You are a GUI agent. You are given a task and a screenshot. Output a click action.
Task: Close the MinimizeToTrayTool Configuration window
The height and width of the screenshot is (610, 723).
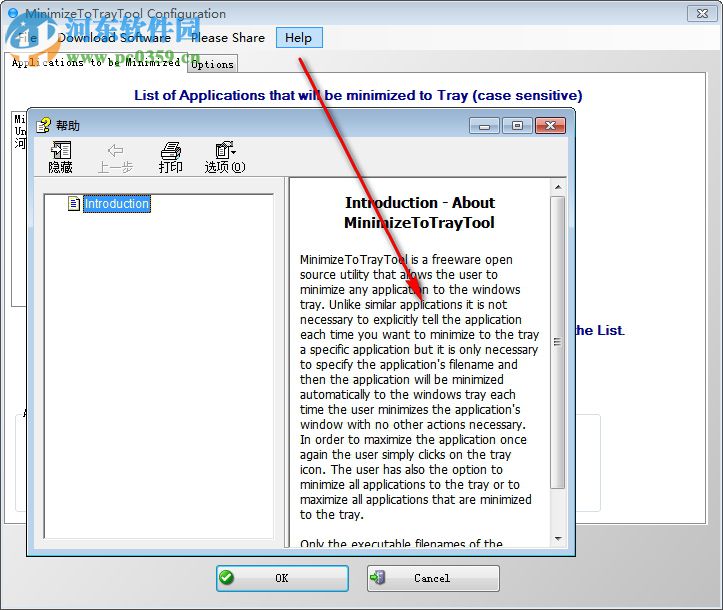pos(702,14)
